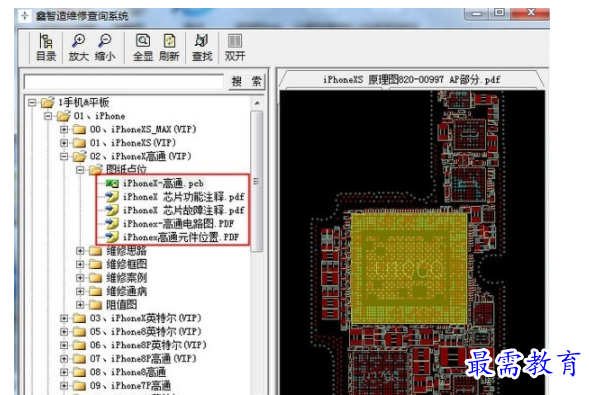
Task: Close the 鑫智造维修查询系统 window
Action: (530, 13)
